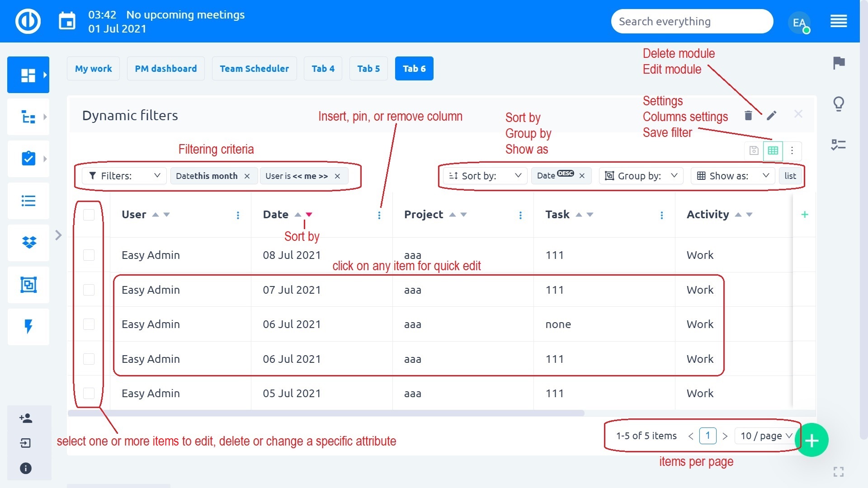Image resolution: width=868 pixels, height=488 pixels.
Task: Click the add user icon in sidebar
Action: 26,418
